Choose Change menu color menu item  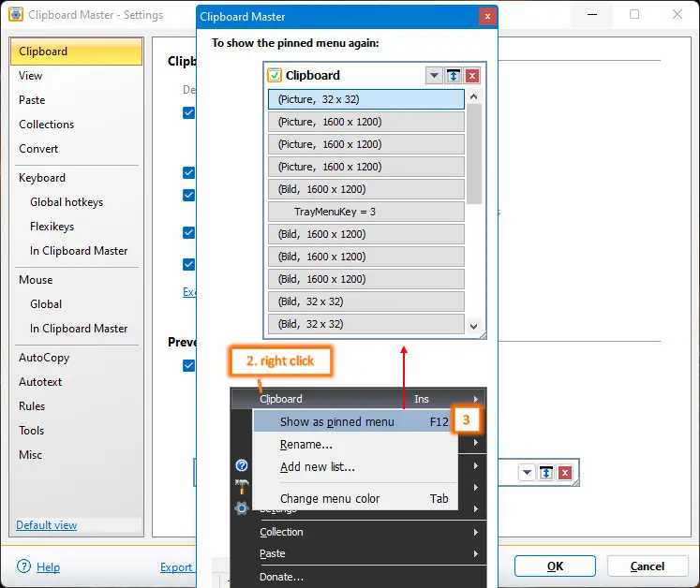point(355,498)
